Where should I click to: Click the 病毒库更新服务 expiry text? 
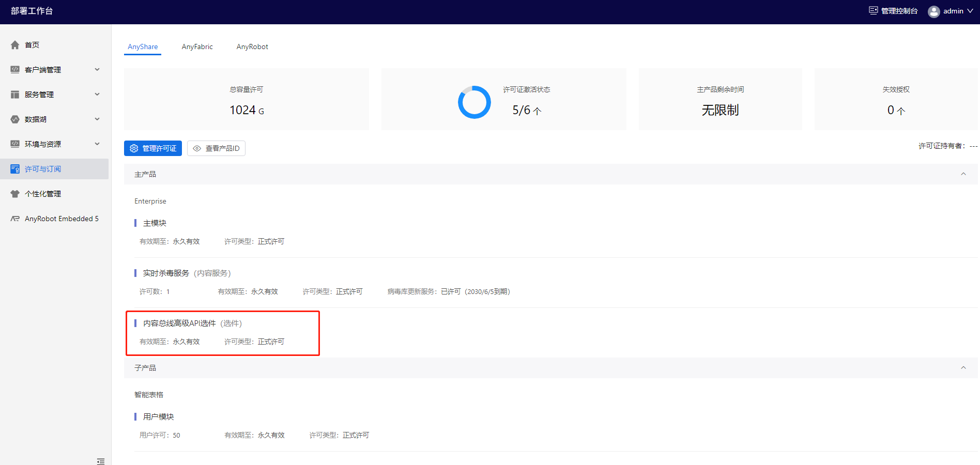449,292
